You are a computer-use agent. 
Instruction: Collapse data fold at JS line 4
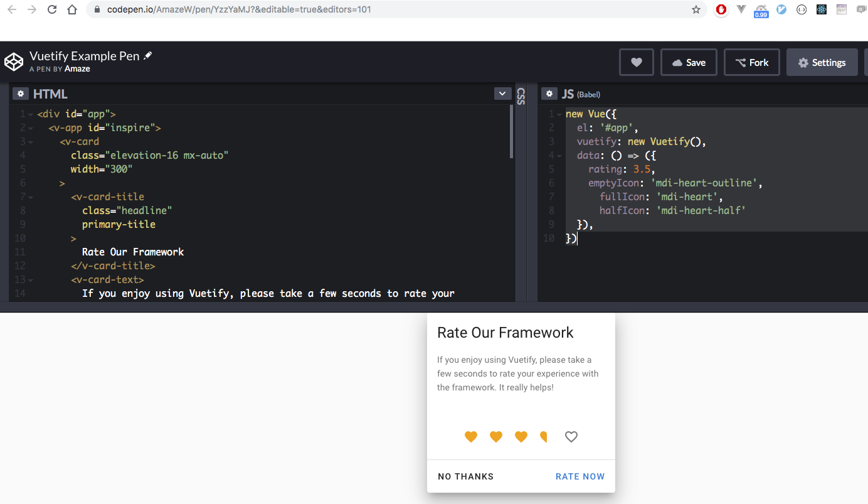click(559, 156)
